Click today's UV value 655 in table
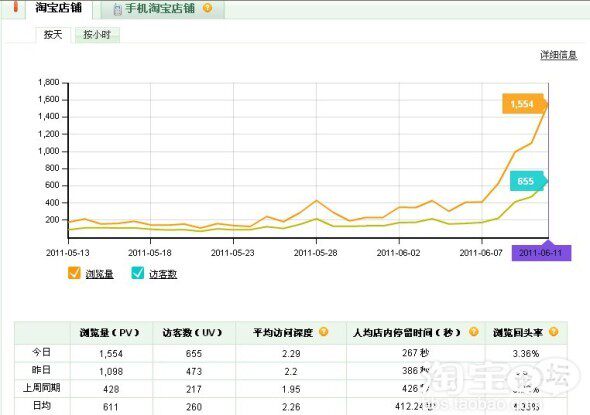Viewport: 590px width, 415px height. tap(194, 354)
